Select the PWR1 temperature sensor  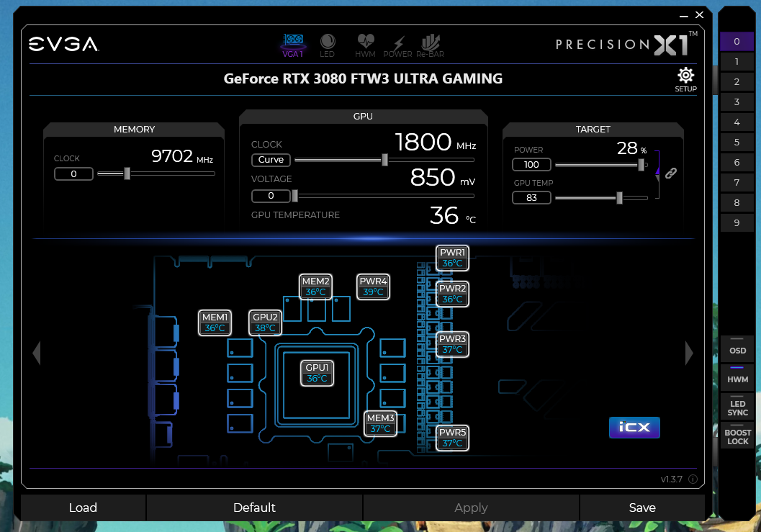click(x=452, y=258)
